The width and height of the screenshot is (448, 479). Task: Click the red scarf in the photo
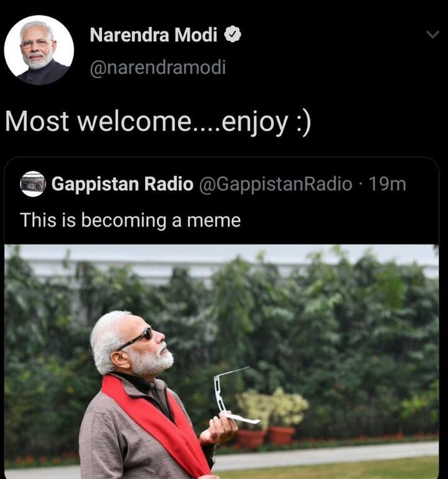(163, 429)
